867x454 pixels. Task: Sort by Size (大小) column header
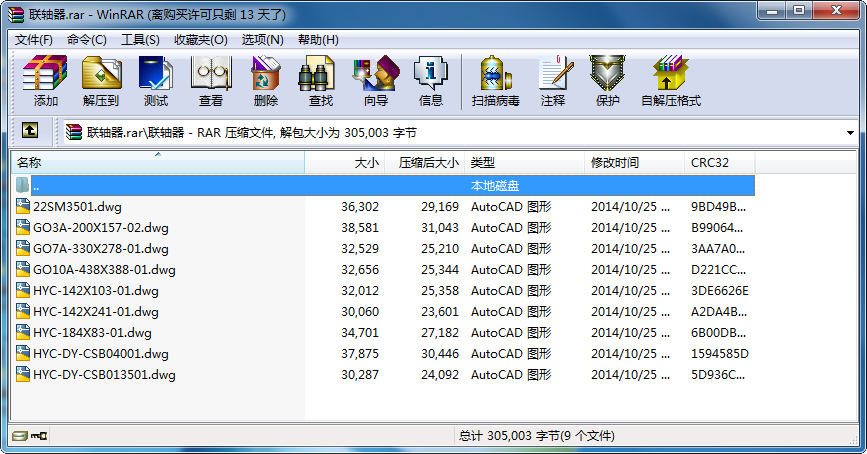pyautogui.click(x=344, y=163)
